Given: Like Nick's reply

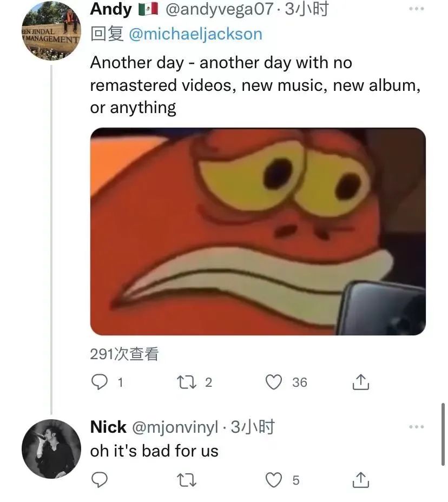Looking at the screenshot, I should pyautogui.click(x=274, y=480).
